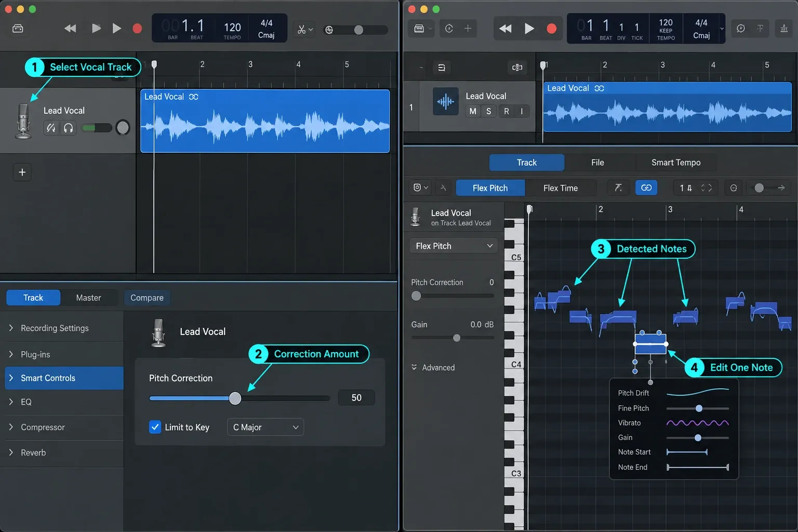Click the blue waveform track icon in Logic
The image size is (798, 532).
click(x=446, y=101)
